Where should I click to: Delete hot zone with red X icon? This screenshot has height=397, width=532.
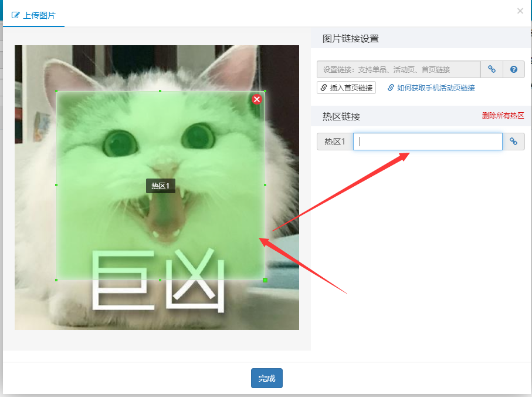coord(257,99)
